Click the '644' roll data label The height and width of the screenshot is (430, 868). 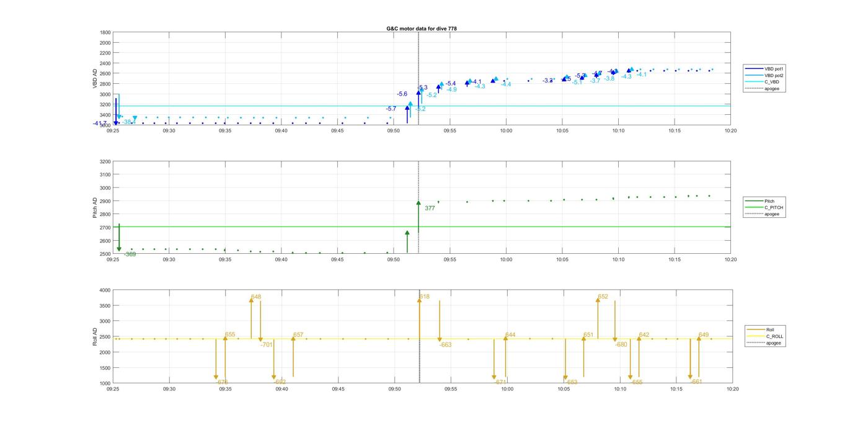[510, 334]
